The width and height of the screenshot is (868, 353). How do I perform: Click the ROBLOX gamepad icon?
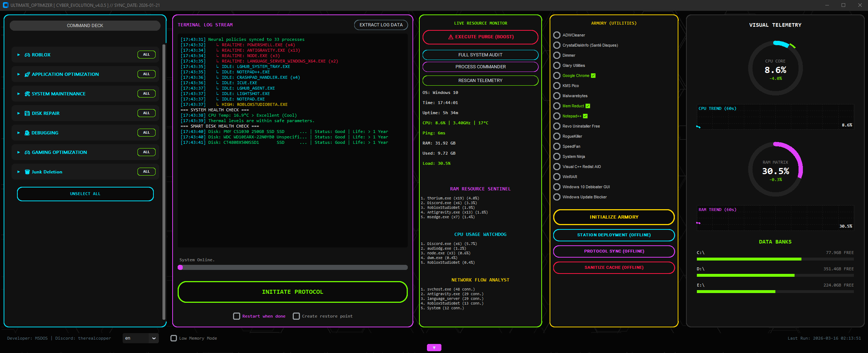(x=27, y=55)
